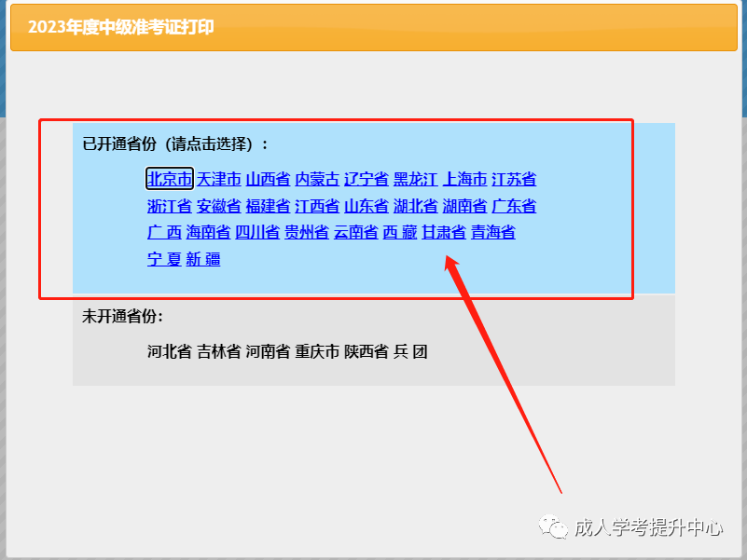Select the 宁夏 link
747x560 pixels.
[x=164, y=259]
